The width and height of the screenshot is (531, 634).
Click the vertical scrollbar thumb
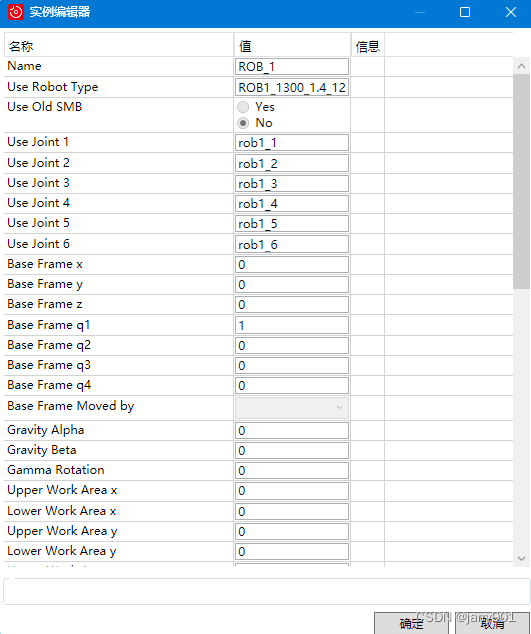click(x=521, y=182)
